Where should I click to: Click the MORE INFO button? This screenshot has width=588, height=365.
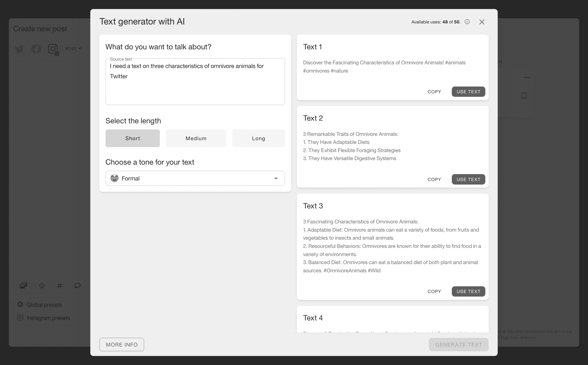click(x=121, y=344)
